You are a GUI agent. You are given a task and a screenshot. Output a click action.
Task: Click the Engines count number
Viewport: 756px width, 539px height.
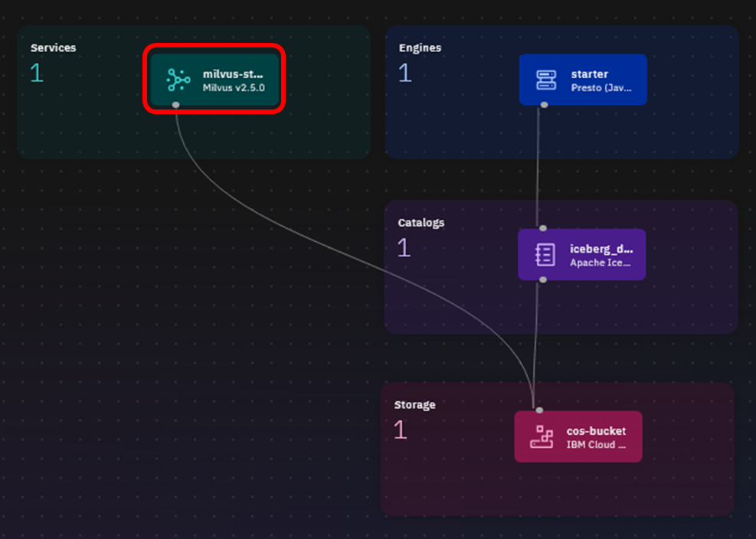[404, 73]
